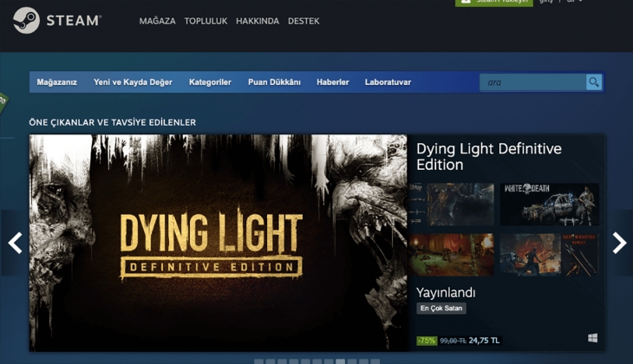This screenshot has height=364, width=633.
Task: Open the TOPLULUK menu
Action: pyautogui.click(x=206, y=21)
